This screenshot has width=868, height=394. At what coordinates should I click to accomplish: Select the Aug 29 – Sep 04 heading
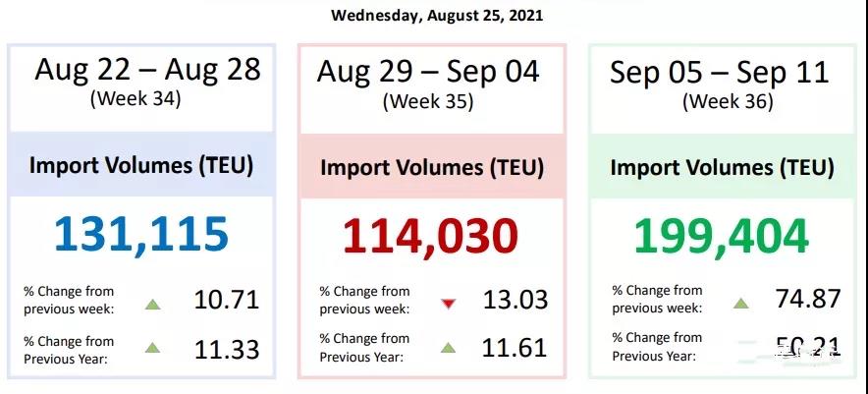pos(428,71)
